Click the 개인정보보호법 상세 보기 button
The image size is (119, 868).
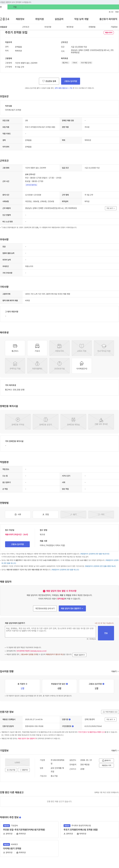(45, 609)
